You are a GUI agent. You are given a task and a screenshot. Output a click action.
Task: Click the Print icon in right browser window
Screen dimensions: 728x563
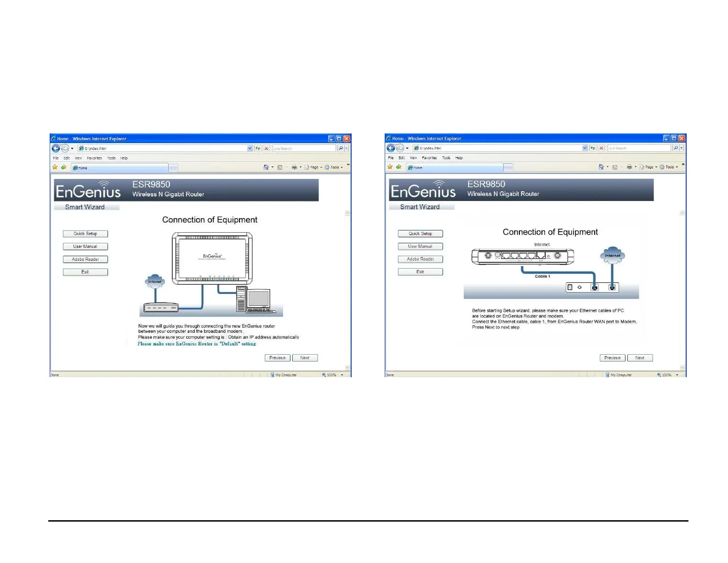(x=629, y=167)
